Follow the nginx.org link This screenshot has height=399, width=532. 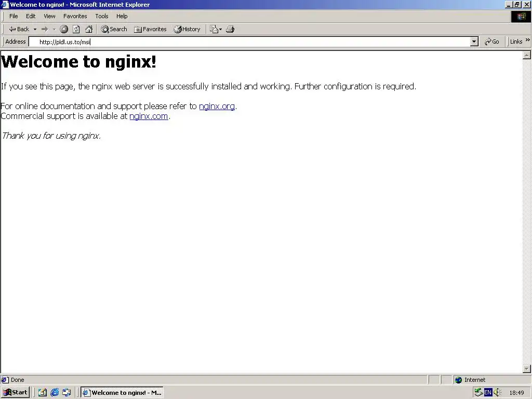pos(217,106)
